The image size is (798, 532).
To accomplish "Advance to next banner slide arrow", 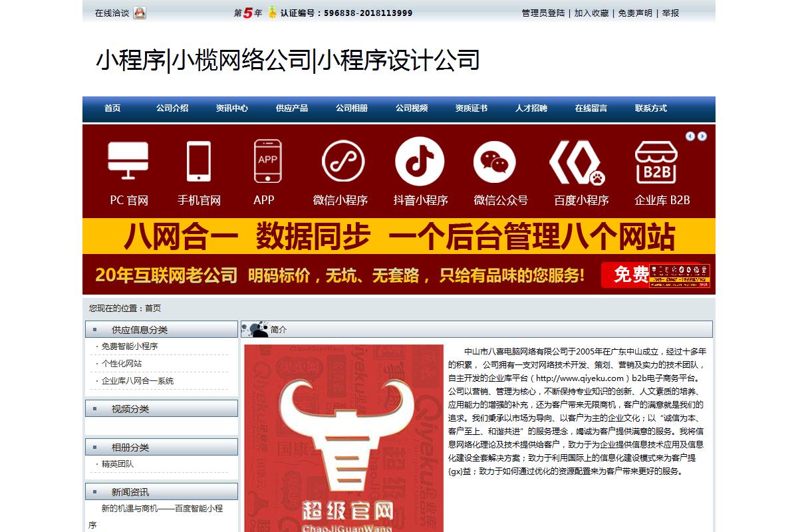I will [702, 136].
